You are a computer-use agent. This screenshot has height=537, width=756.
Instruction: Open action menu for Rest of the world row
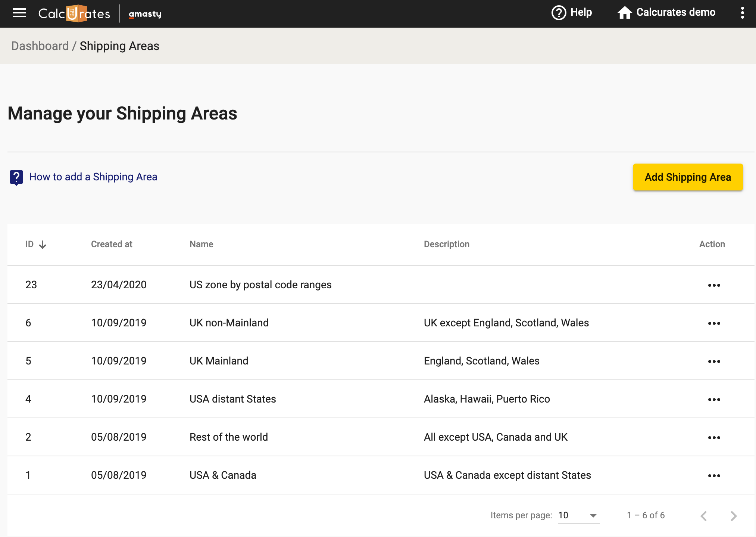tap(714, 437)
